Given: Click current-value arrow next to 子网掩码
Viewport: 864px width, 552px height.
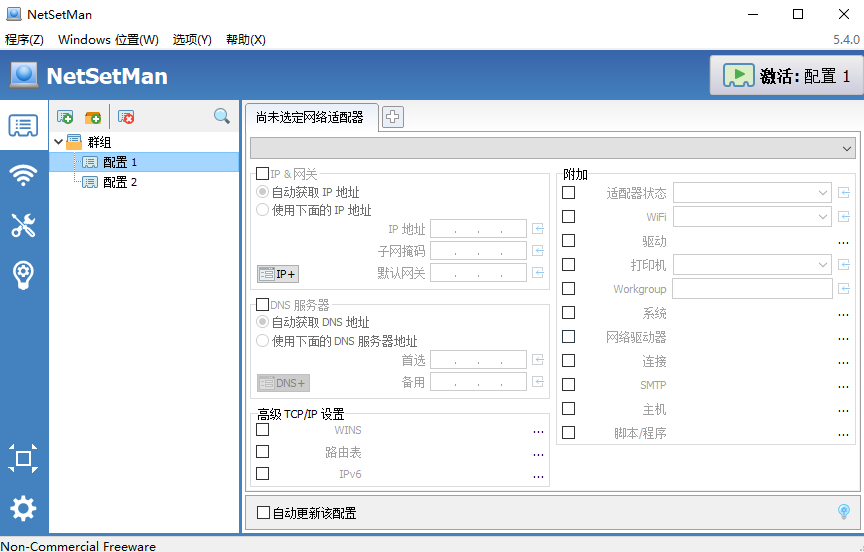Looking at the screenshot, I should [x=538, y=251].
